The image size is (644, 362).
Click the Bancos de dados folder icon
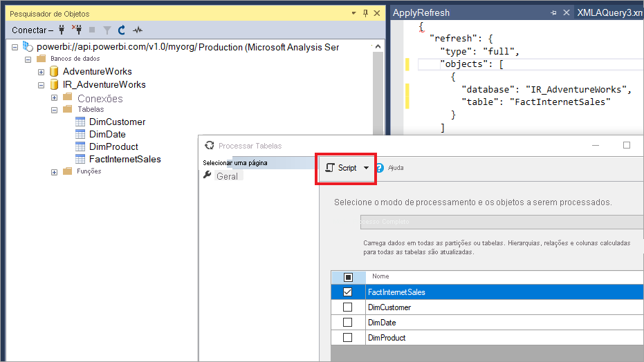click(x=41, y=59)
